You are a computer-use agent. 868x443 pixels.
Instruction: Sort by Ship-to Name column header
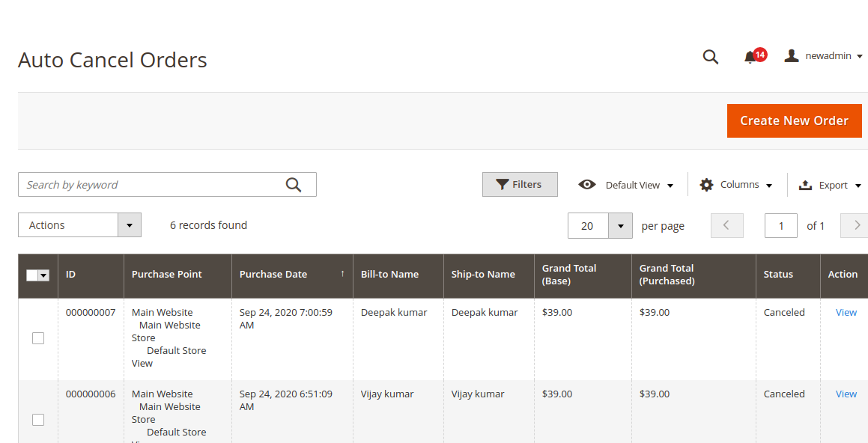[x=489, y=275]
